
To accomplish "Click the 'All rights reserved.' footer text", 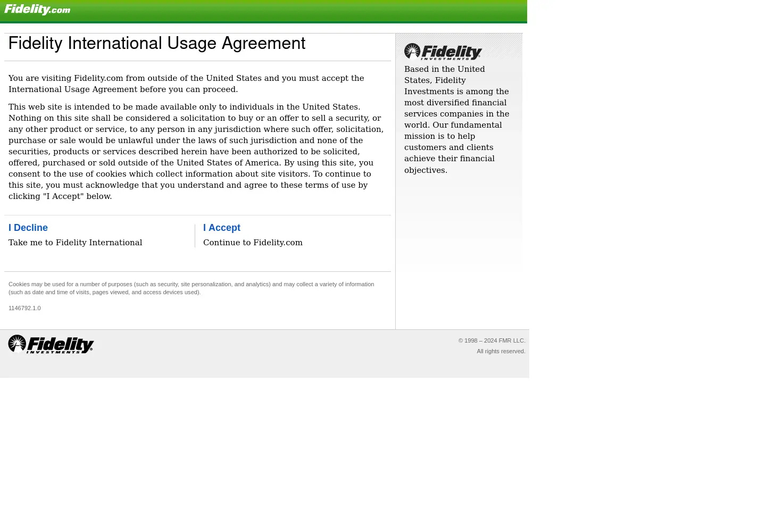I will point(501,351).
